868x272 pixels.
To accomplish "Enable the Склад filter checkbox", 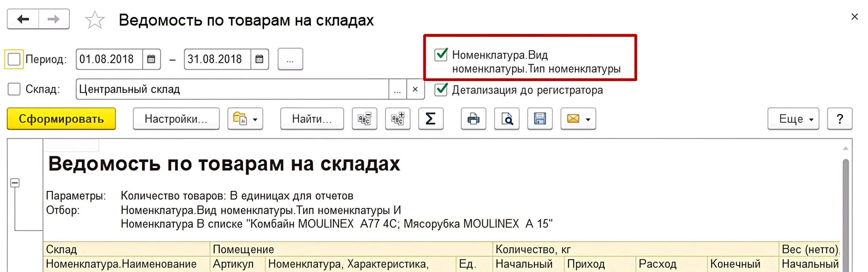I will (x=14, y=89).
